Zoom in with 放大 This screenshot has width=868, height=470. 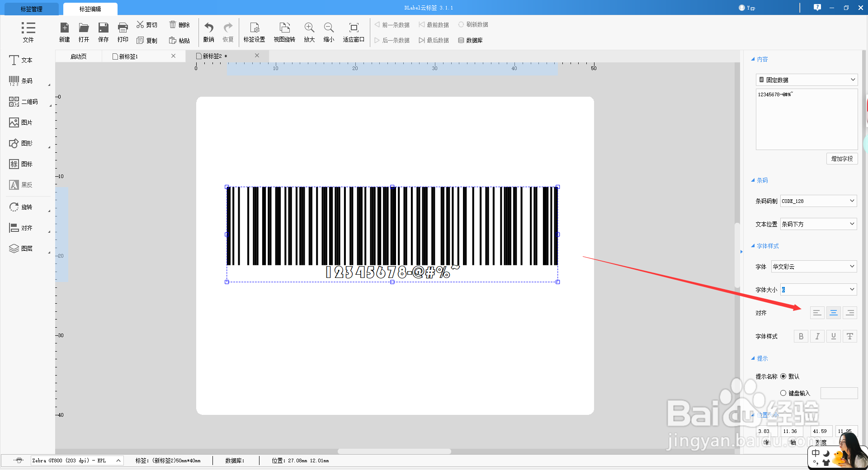[309, 33]
